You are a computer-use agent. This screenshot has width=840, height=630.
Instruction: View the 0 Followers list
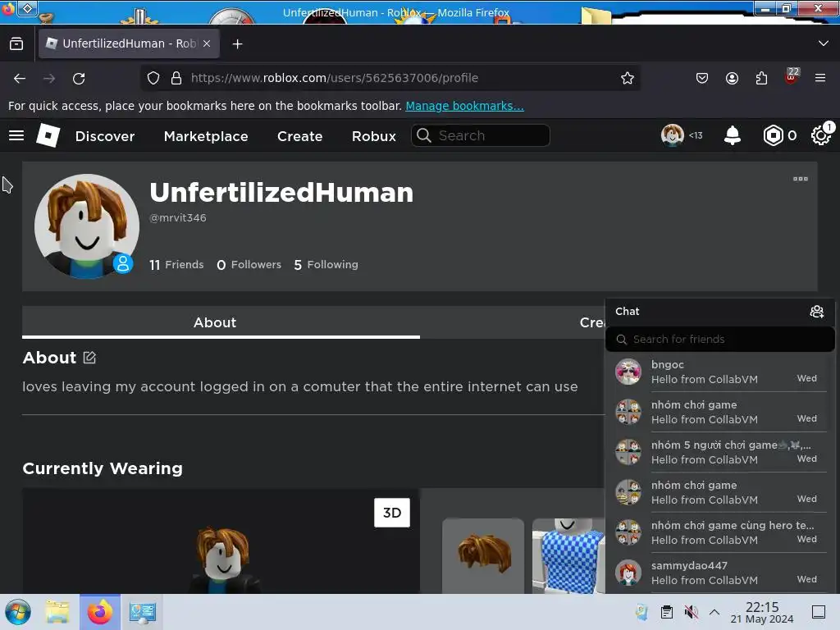tap(249, 265)
